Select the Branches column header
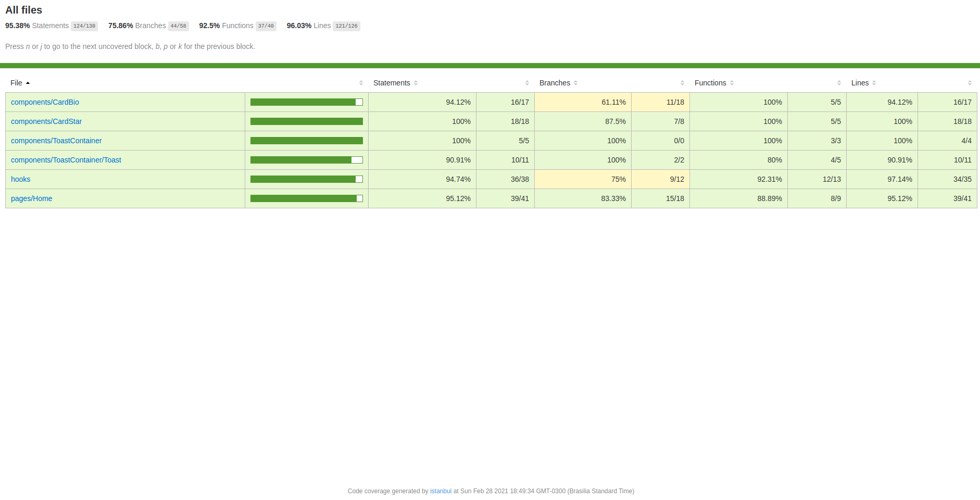 [555, 83]
